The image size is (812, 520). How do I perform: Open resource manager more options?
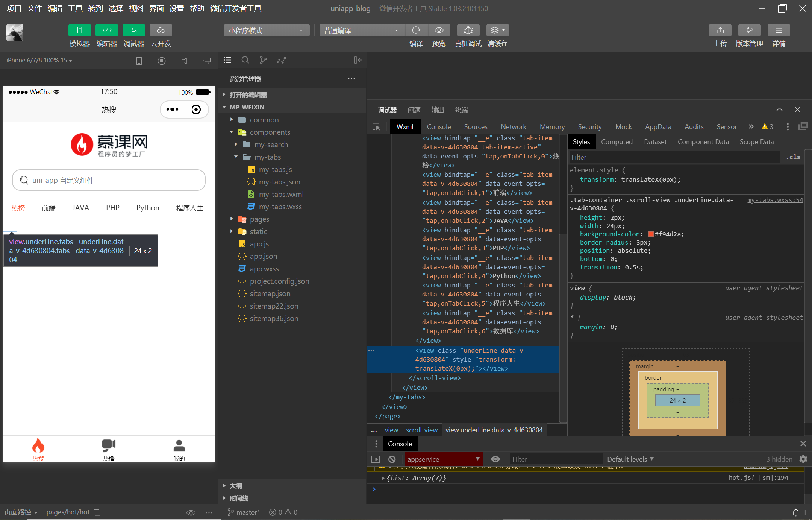click(x=351, y=78)
